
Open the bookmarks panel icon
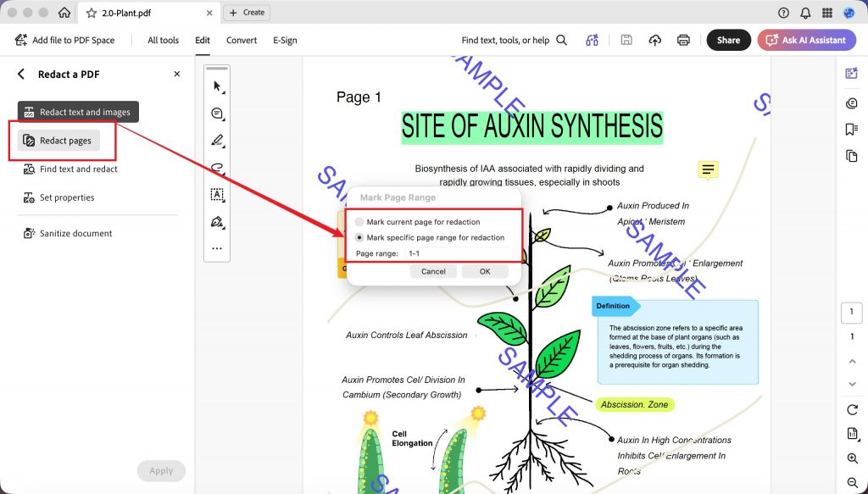tap(851, 129)
